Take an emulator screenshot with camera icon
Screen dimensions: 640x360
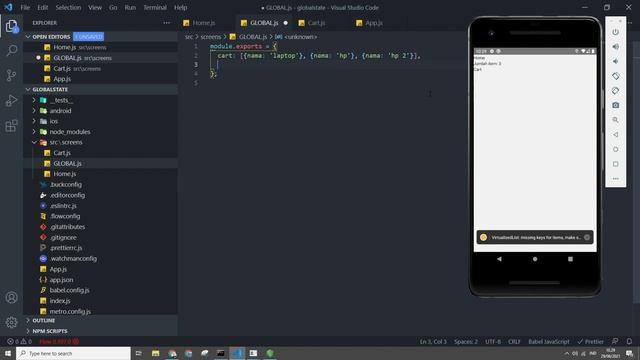tap(616, 105)
